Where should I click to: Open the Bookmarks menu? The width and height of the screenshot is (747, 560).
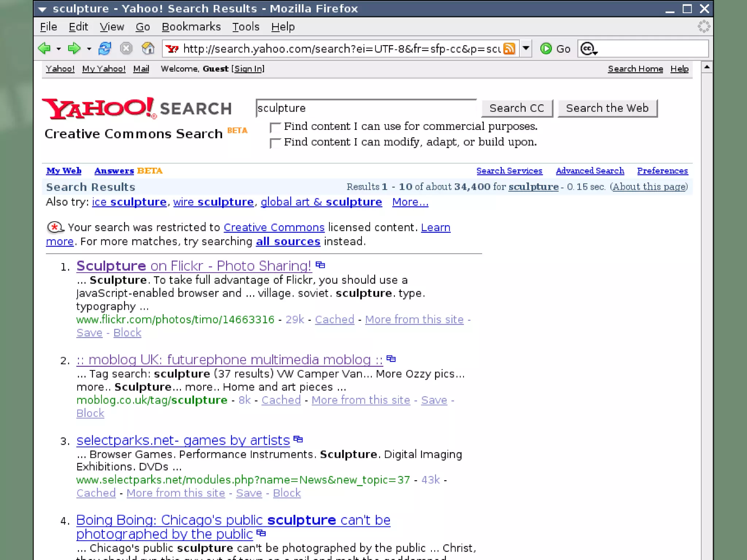[x=191, y=27]
